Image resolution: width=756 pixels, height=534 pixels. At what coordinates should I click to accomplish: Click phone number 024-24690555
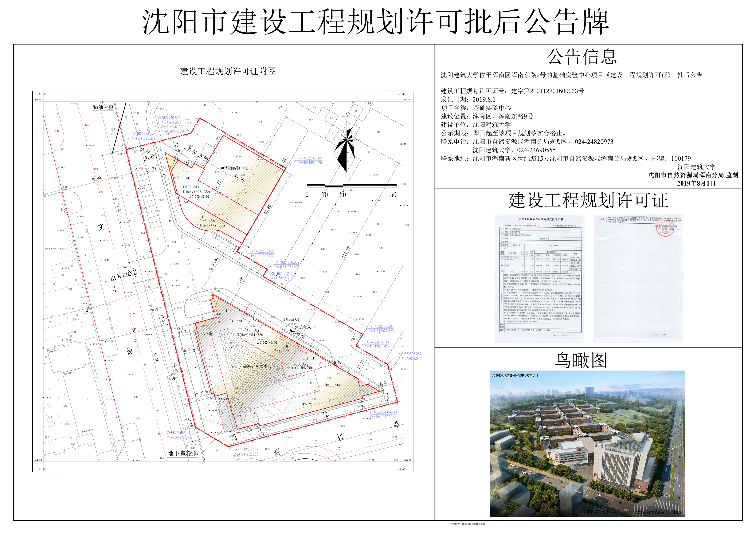536,150
